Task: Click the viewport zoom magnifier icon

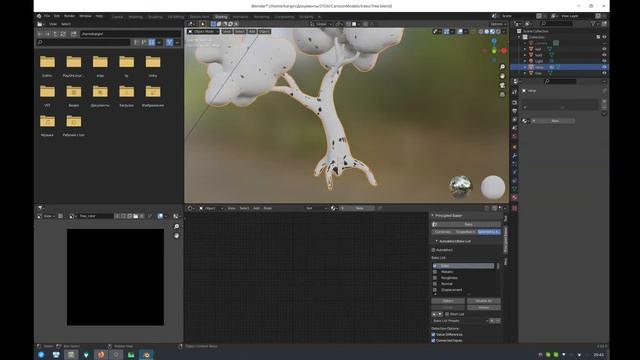Action: click(502, 67)
